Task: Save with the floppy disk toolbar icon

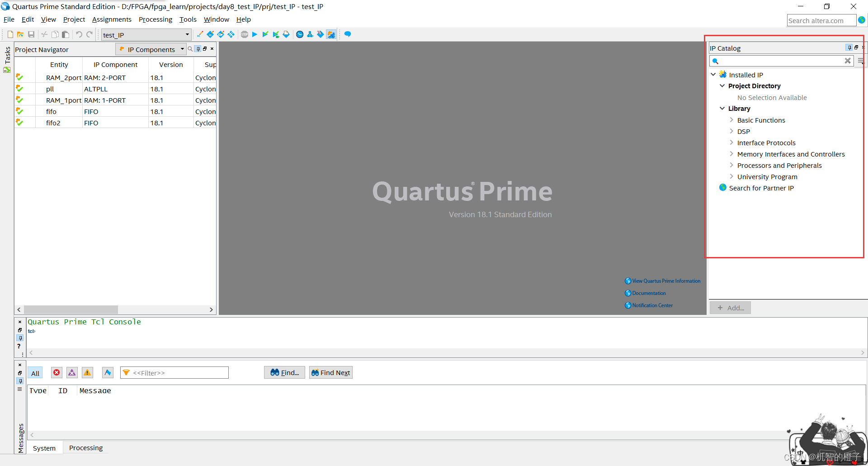Action: (31, 34)
